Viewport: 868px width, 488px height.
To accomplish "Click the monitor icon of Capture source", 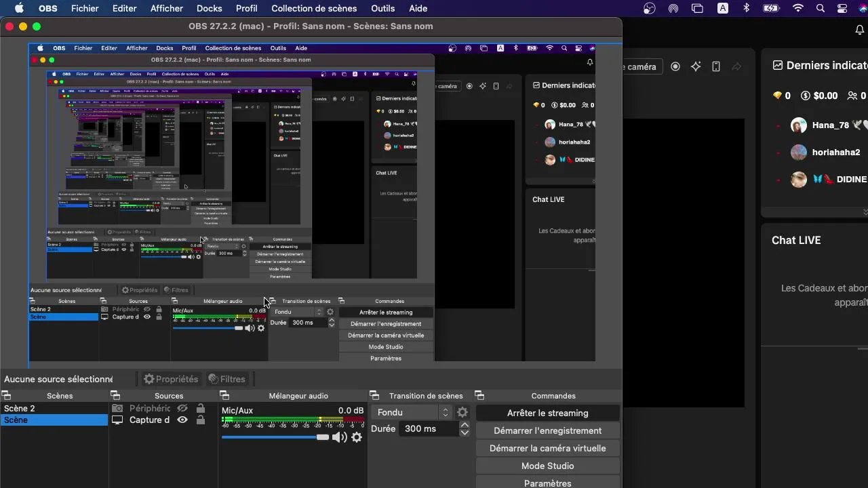I will point(117,420).
